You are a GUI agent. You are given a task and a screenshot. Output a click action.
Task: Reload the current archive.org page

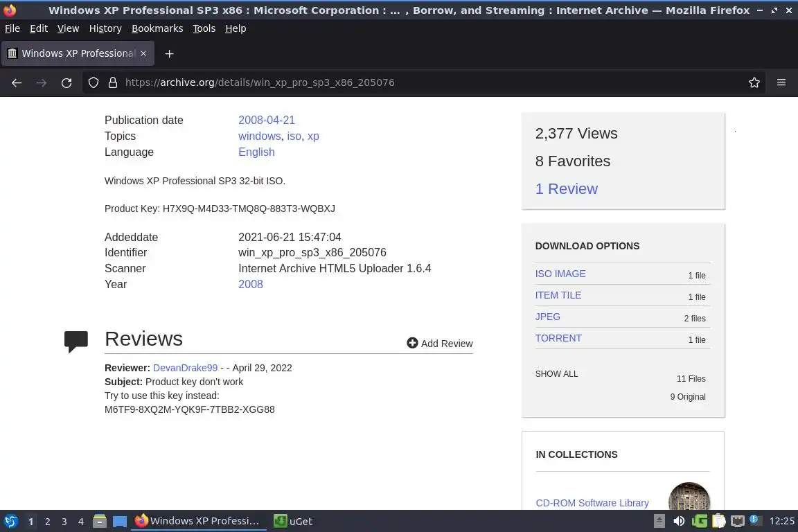(66, 82)
